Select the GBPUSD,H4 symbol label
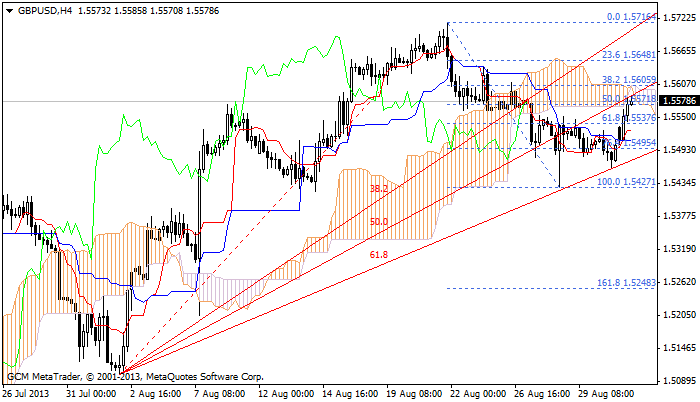Image resolution: width=700 pixels, height=402 pixels. (45, 11)
